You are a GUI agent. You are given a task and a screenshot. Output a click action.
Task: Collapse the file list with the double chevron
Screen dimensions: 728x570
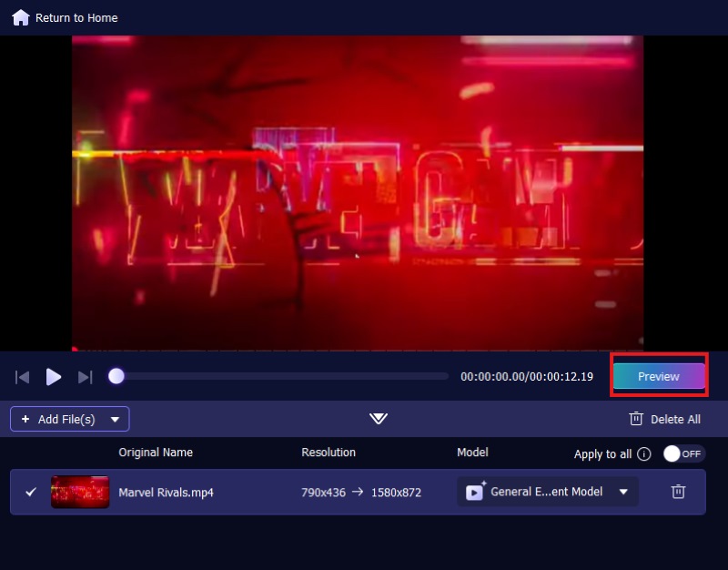[378, 419]
